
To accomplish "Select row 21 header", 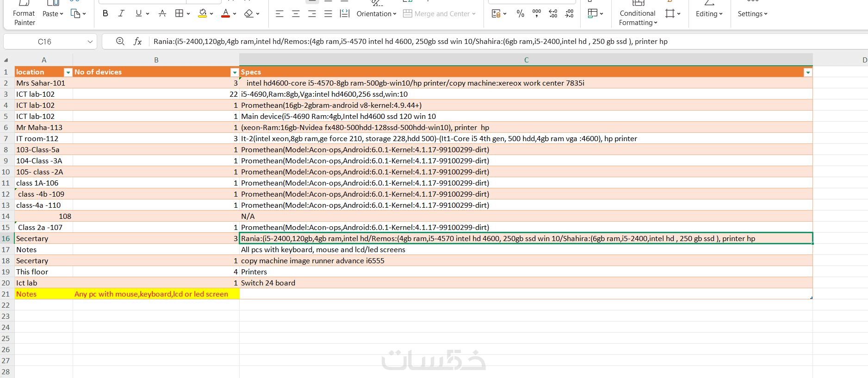I will click(x=6, y=294).
